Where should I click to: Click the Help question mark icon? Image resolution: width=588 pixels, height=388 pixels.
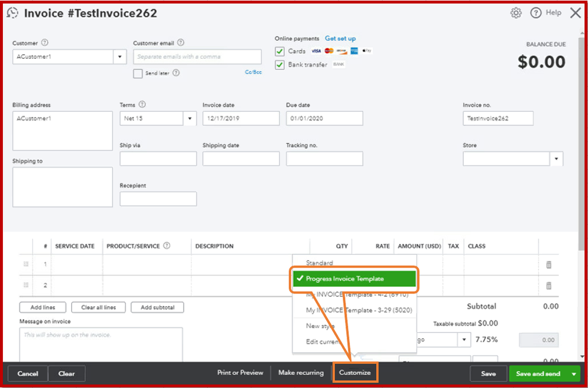[x=535, y=12]
